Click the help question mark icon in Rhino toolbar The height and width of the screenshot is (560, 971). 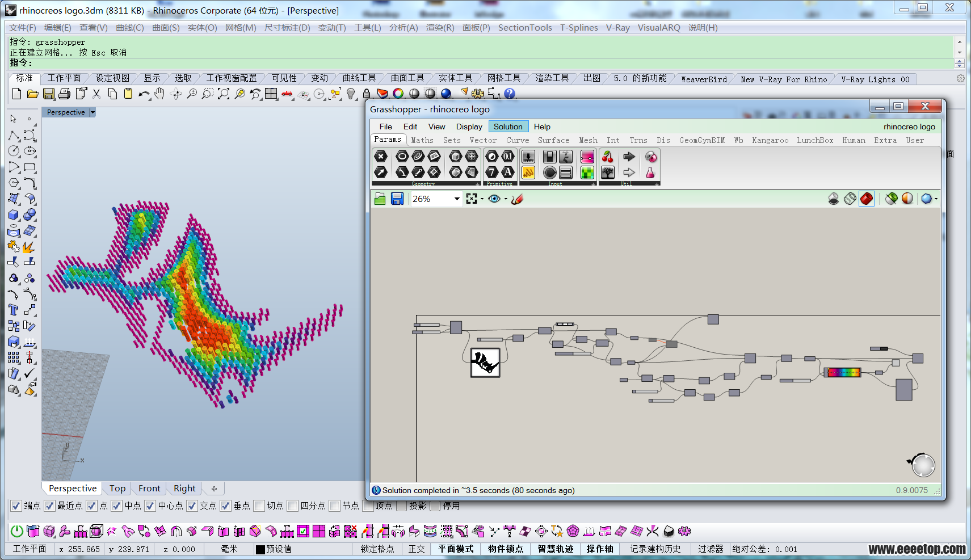point(510,94)
